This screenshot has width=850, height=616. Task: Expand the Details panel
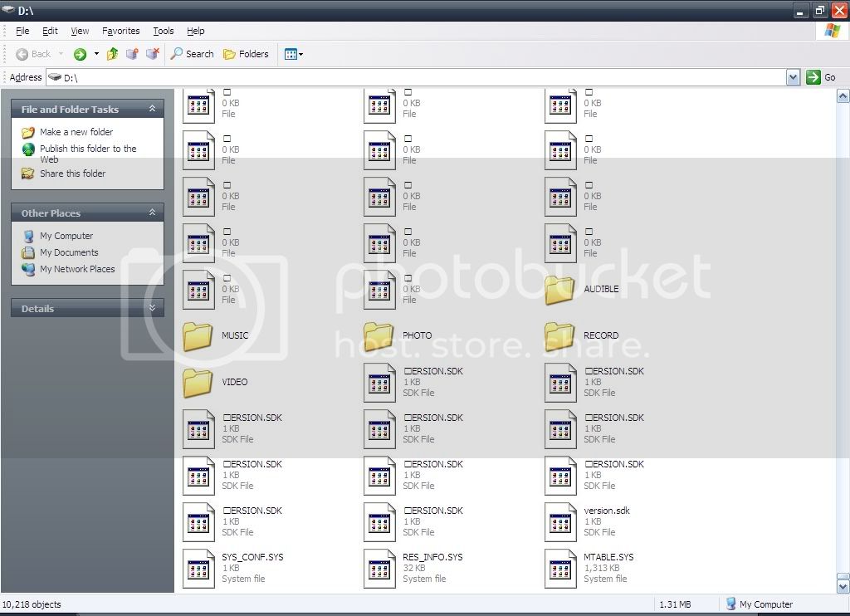(153, 308)
